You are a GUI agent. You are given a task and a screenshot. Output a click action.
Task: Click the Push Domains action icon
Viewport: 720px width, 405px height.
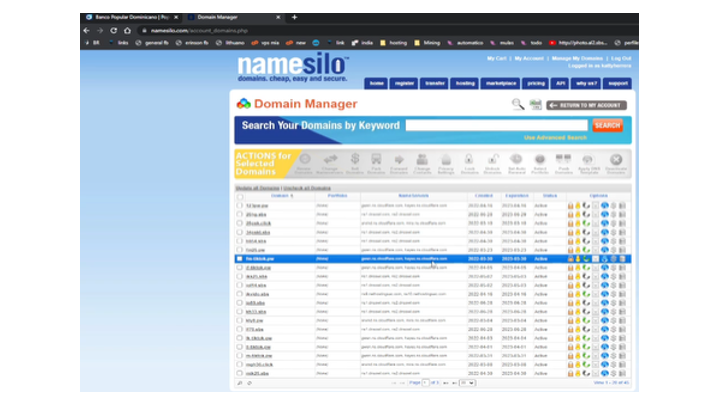[563, 159]
